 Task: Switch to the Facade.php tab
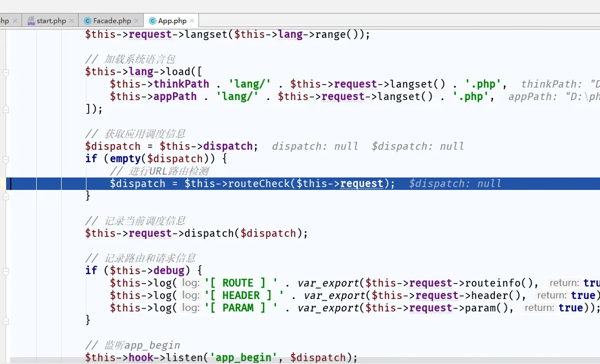pos(112,21)
